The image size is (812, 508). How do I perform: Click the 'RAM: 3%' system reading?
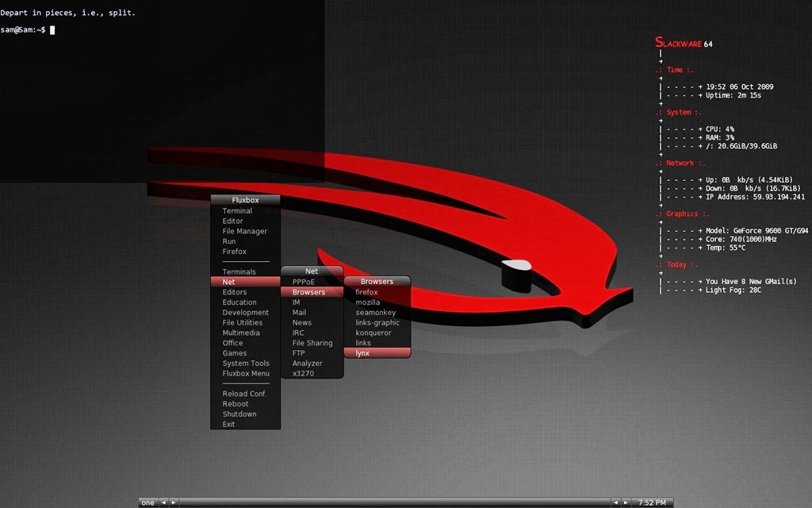pyautogui.click(x=720, y=137)
